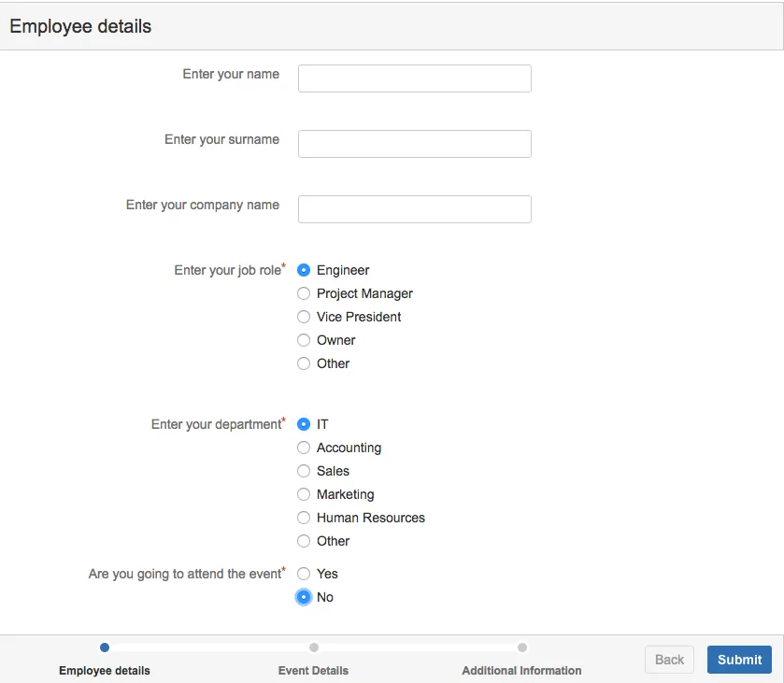Viewport: 784px width, 683px height.
Task: Click the 'Employee details' step label
Action: pyautogui.click(x=105, y=671)
